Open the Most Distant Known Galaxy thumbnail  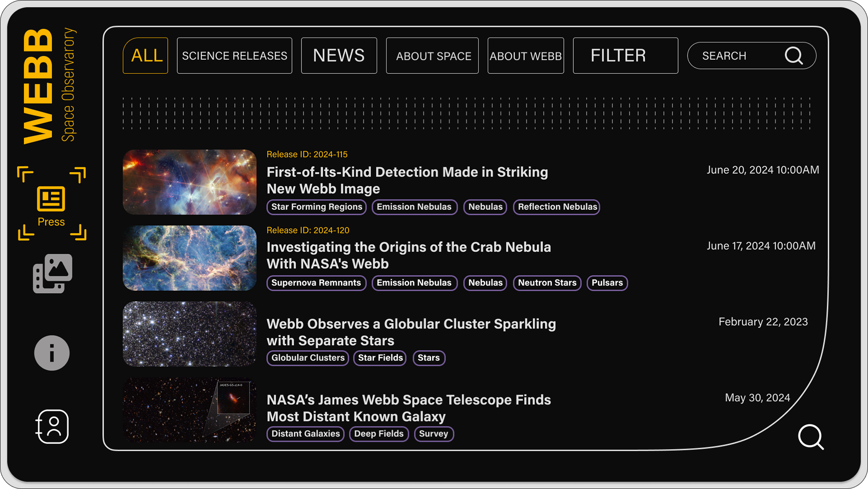point(190,410)
